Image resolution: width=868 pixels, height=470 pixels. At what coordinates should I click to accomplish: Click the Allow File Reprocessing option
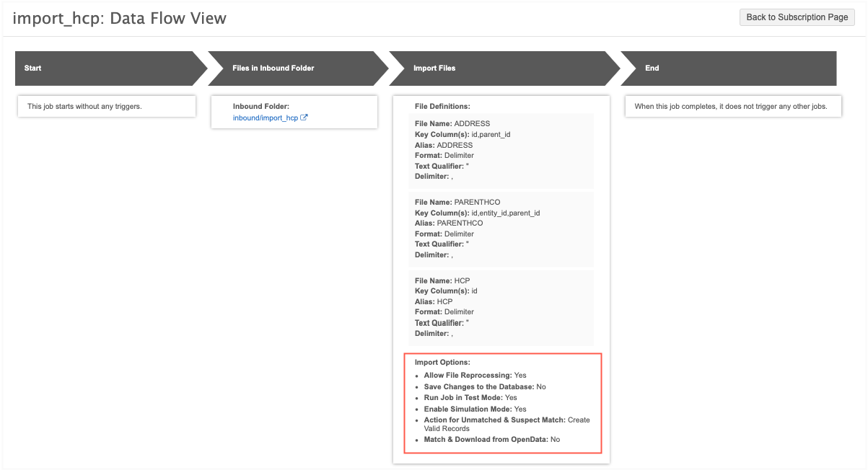(475, 376)
